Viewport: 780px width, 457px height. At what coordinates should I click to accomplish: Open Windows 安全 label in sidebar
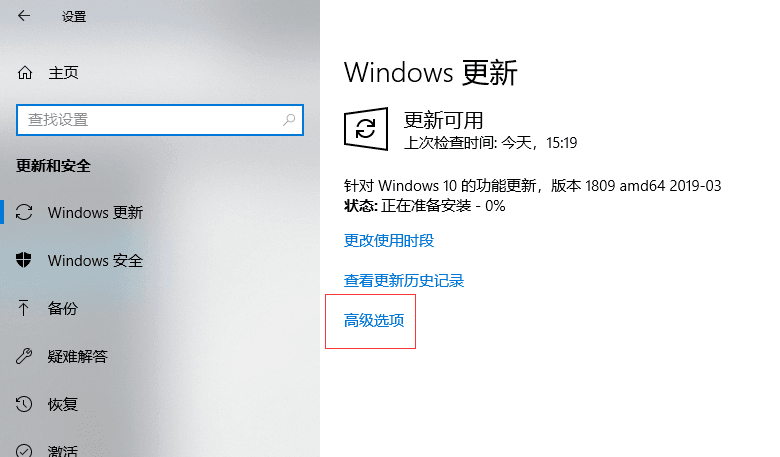point(96,261)
